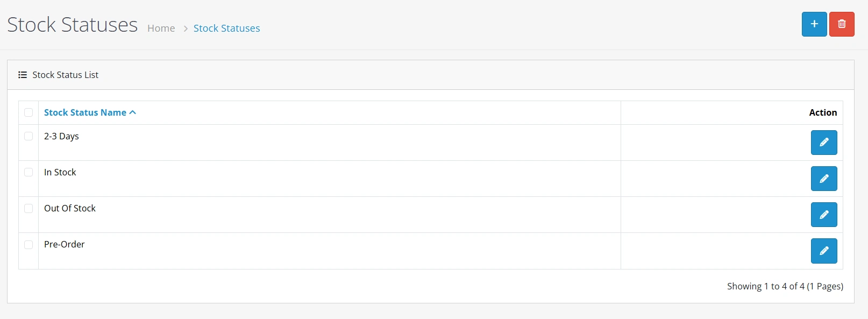Go to Home breadcrumb link

coord(161,29)
